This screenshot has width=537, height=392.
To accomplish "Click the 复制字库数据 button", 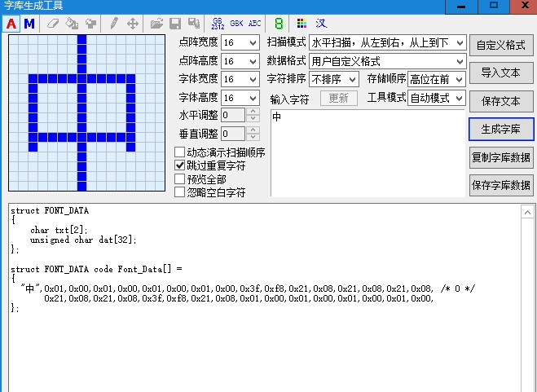I will 501,156.
